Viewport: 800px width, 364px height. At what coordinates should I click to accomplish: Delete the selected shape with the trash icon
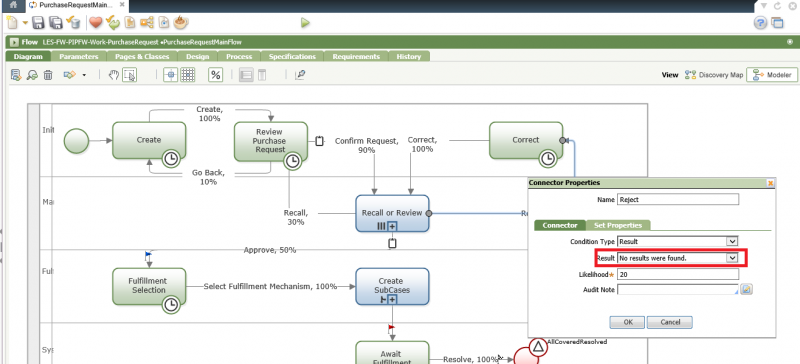[x=48, y=76]
